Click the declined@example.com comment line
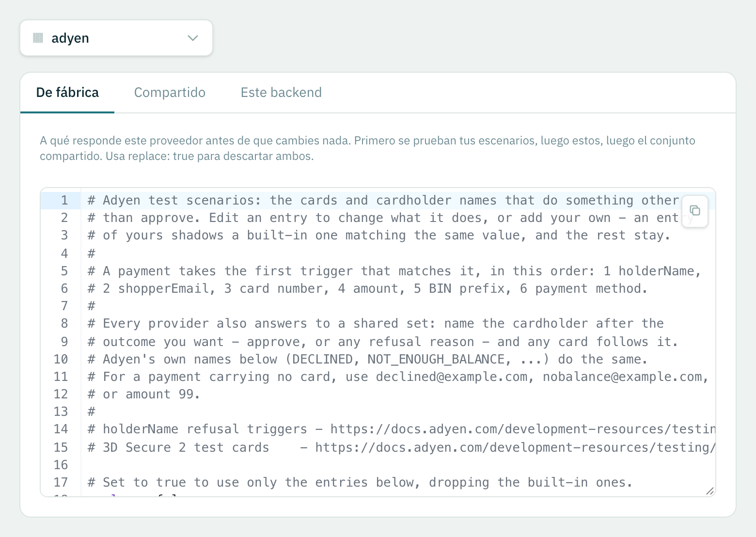 tap(397, 377)
